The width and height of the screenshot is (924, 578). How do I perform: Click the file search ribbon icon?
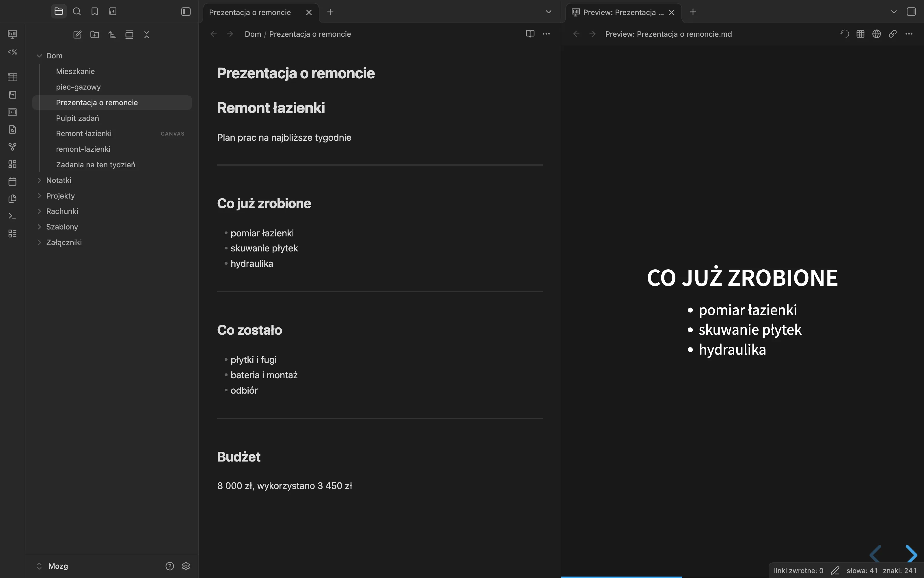[x=12, y=129]
